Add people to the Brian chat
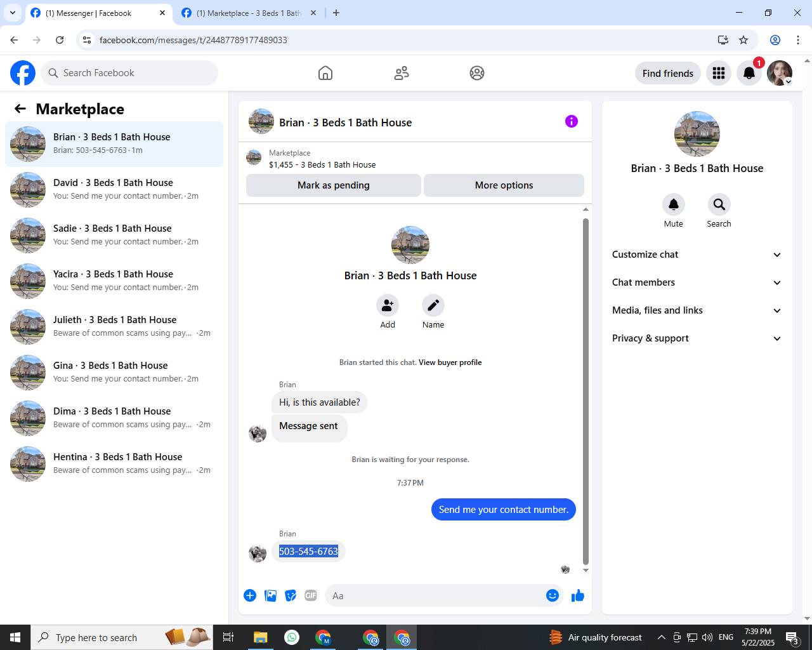Viewport: 812px width, 650px height. [x=388, y=305]
